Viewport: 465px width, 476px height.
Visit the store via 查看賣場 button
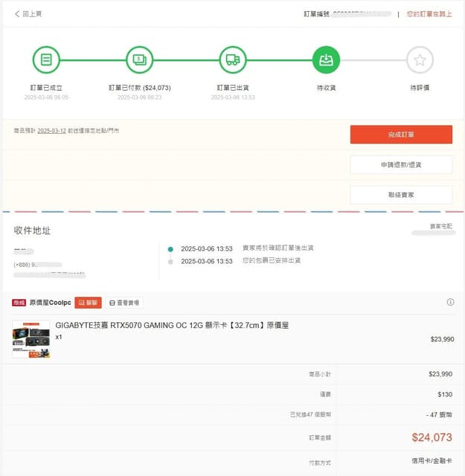124,303
